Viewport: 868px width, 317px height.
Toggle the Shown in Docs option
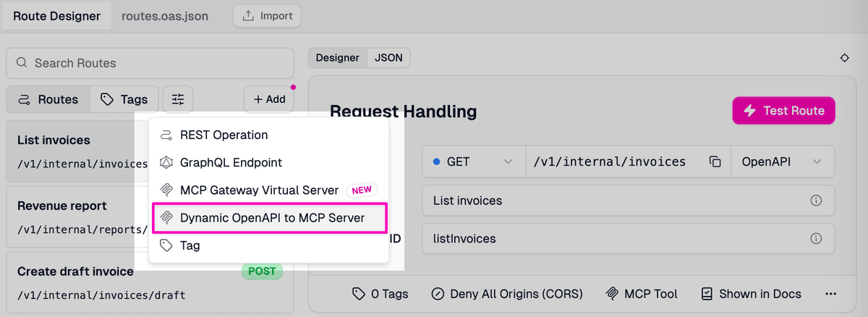point(751,294)
